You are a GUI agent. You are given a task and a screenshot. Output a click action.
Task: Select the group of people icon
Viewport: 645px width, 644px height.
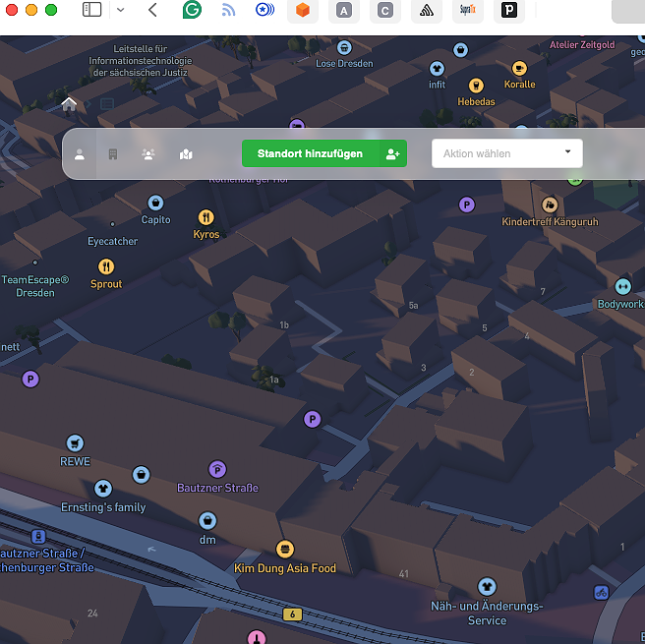(148, 154)
